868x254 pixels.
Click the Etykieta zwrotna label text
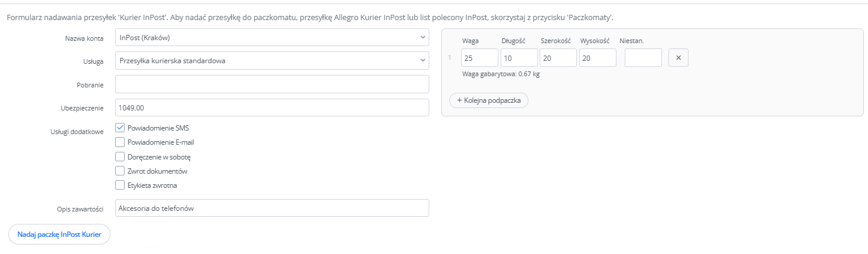152,185
